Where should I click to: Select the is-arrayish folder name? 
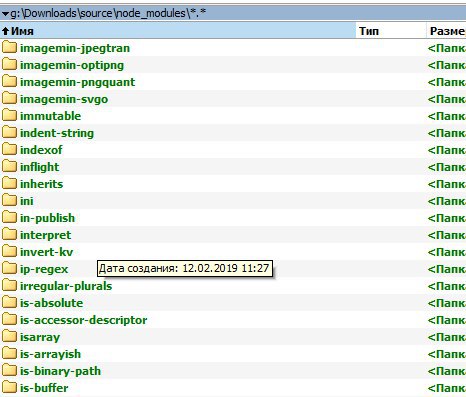pos(51,354)
